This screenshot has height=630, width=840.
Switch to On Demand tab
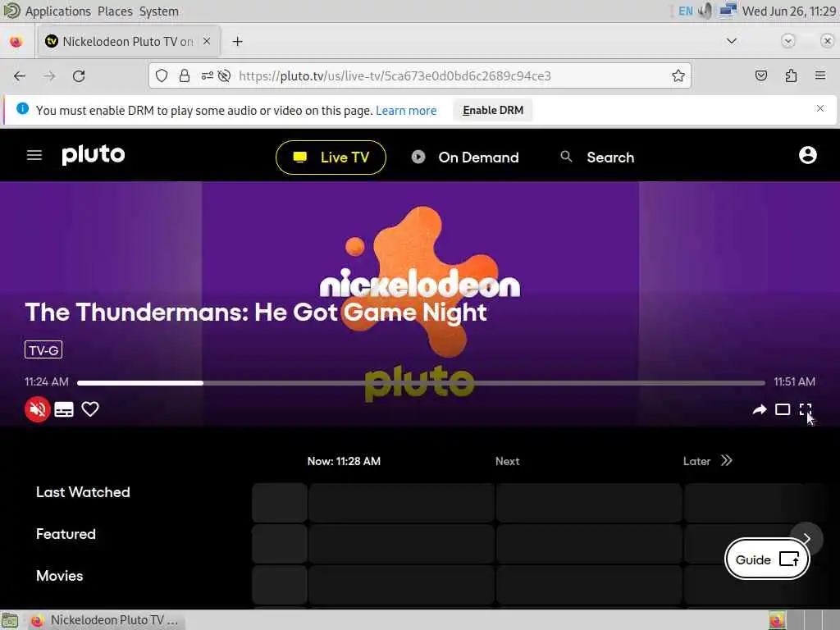click(x=465, y=157)
